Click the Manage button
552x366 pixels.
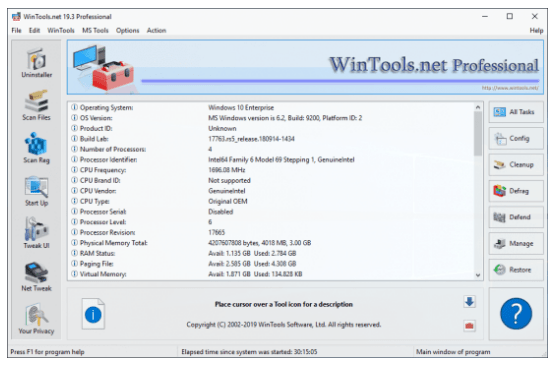pos(516,244)
